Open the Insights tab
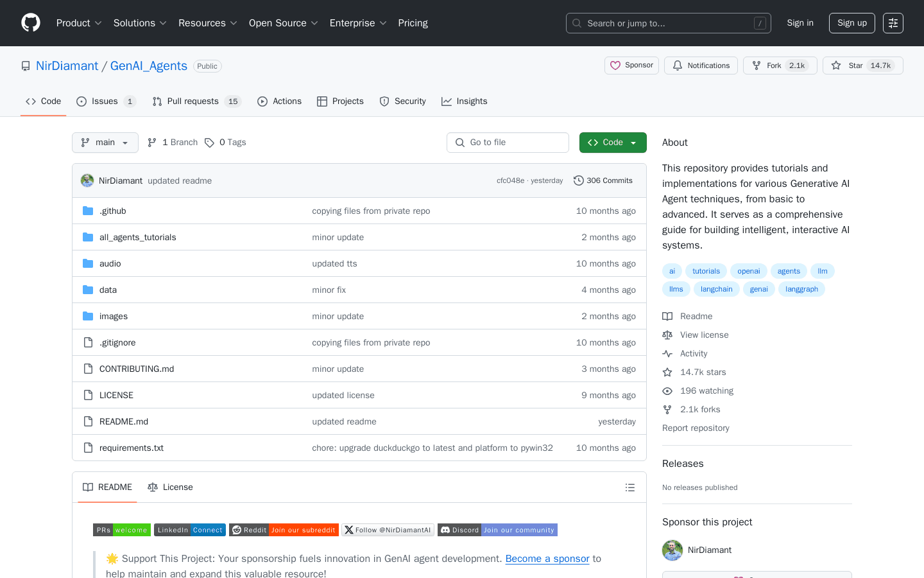 [464, 101]
